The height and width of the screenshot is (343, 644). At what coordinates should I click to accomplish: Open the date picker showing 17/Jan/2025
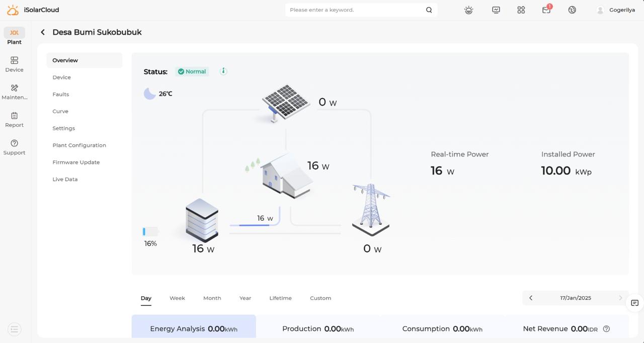tap(576, 298)
